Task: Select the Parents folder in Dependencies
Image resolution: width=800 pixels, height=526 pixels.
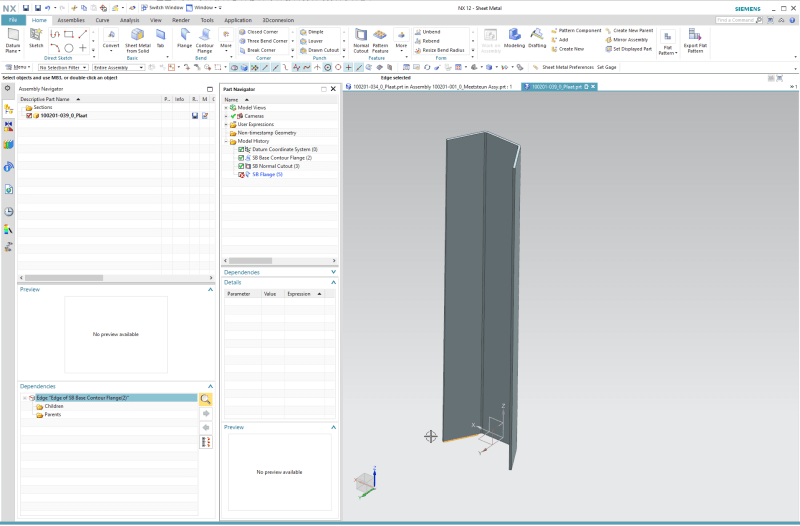Action: pos(48,415)
